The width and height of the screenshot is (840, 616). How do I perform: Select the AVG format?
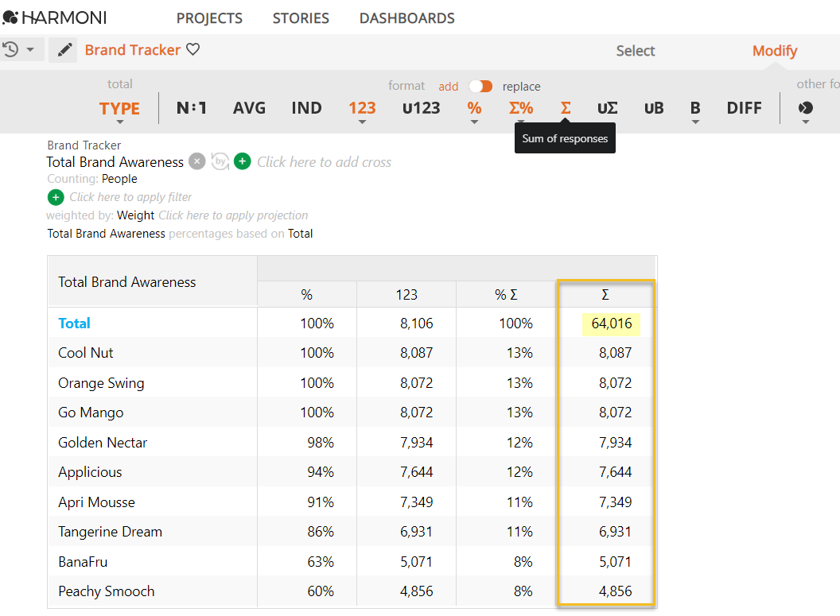(x=249, y=108)
